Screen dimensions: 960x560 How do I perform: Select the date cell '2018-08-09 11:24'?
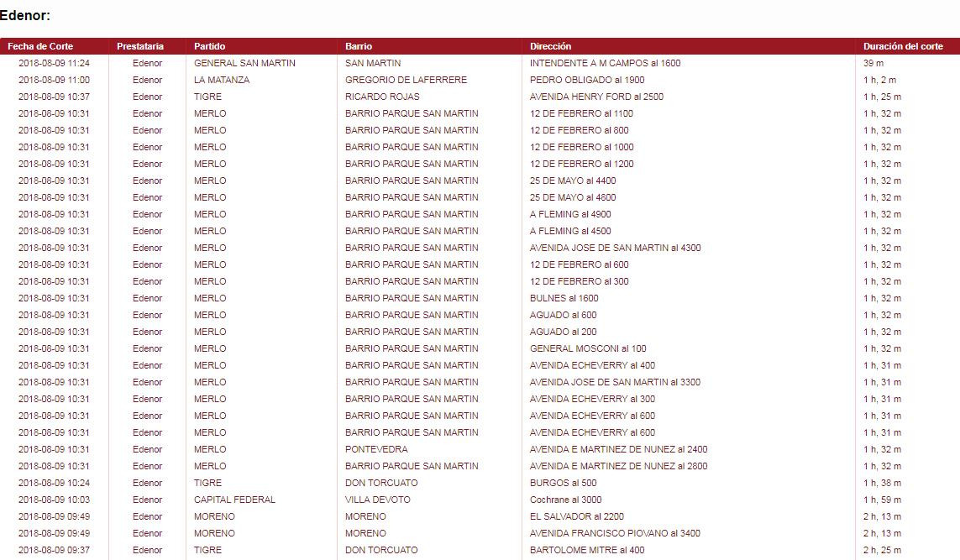pyautogui.click(x=54, y=63)
